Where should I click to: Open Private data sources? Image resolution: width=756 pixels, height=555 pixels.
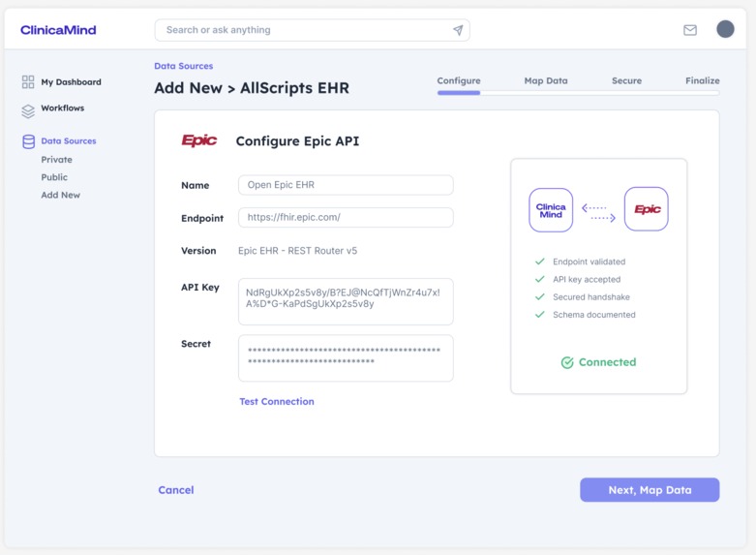pyautogui.click(x=56, y=160)
